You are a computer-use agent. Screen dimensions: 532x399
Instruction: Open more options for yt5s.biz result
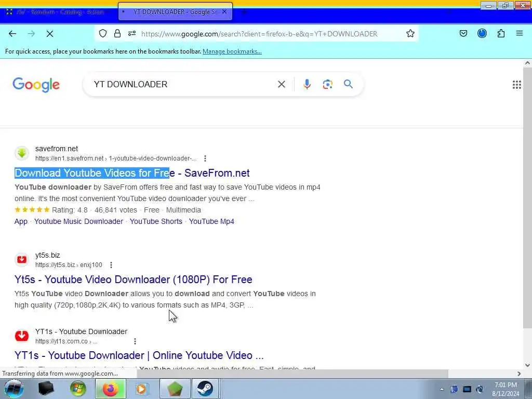[x=111, y=265]
